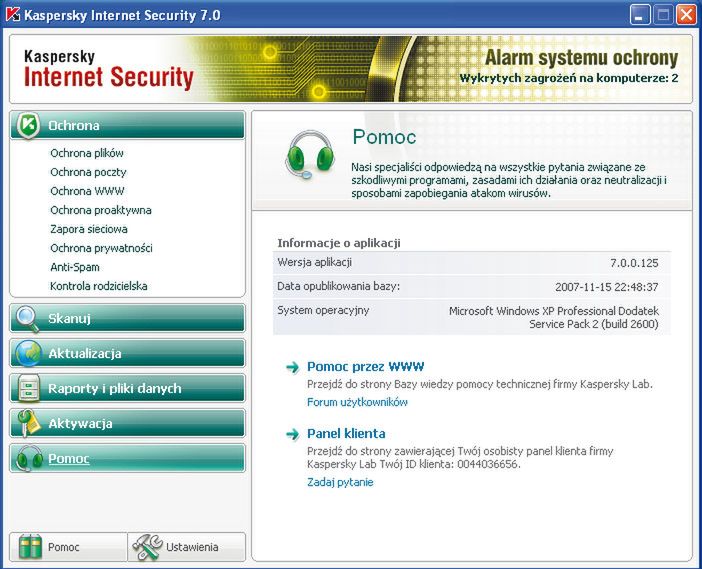Viewport: 702px width, 569px height.
Task: Click the Zadaj pytanie link
Action: pos(340,482)
